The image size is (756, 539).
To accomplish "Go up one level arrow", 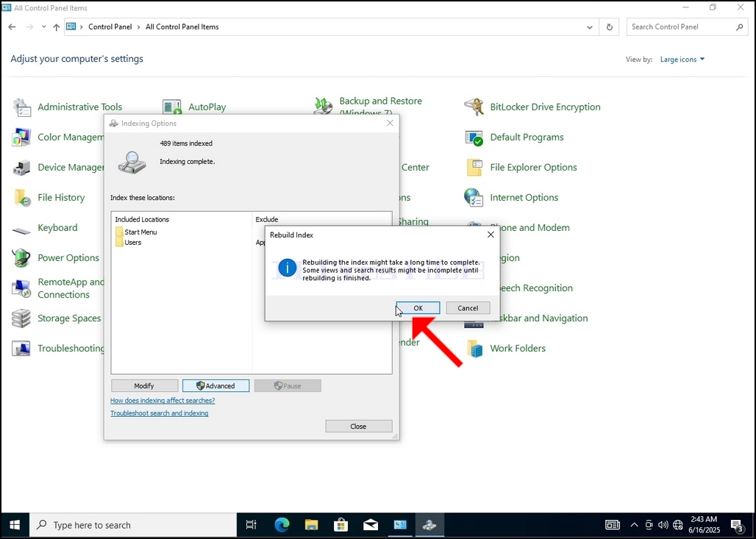I will coord(57,27).
